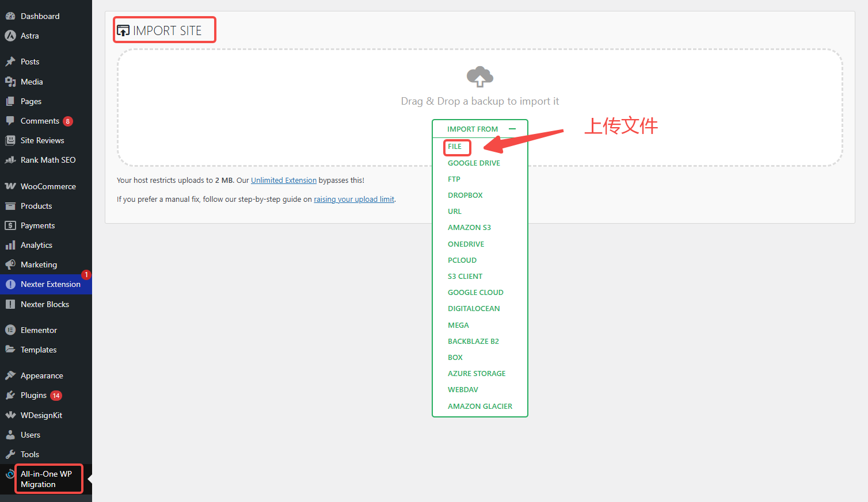Select WebDAV from import list
868x502 pixels.
pos(463,390)
